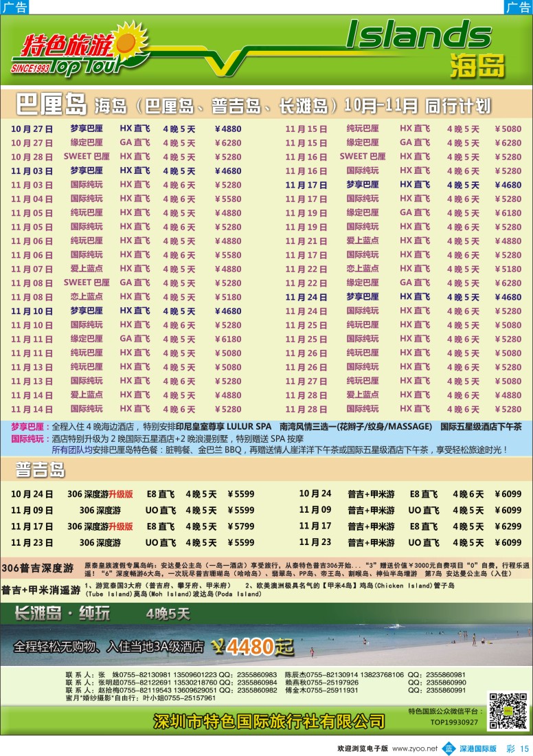Select 梦享巴厘 in the 11月24日 row

click(363, 297)
